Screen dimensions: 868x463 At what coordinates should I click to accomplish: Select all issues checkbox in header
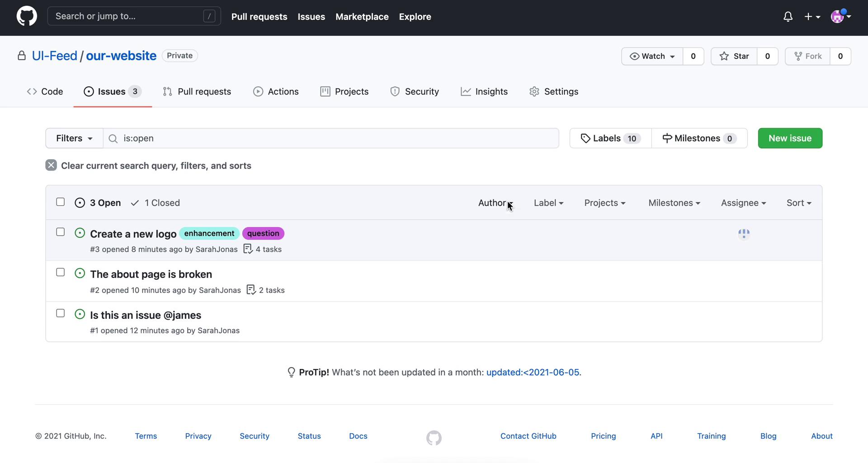(x=60, y=202)
